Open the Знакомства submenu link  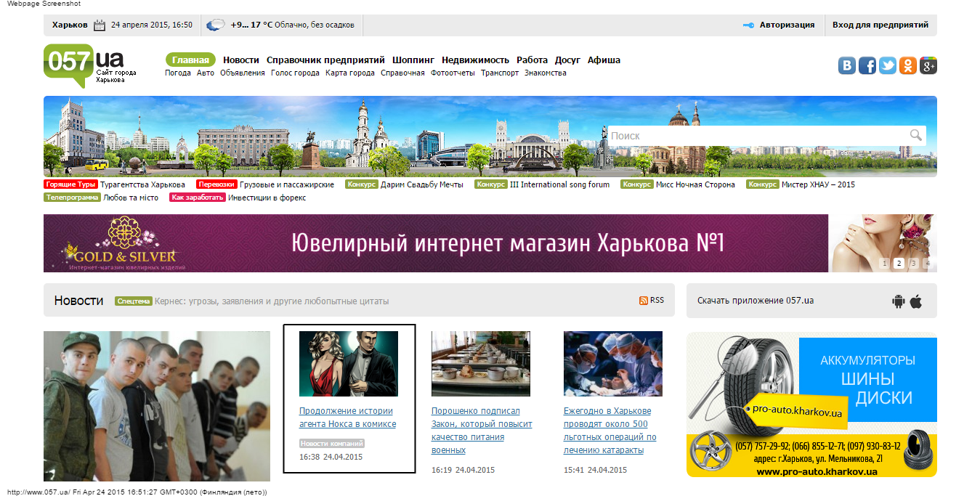point(546,73)
